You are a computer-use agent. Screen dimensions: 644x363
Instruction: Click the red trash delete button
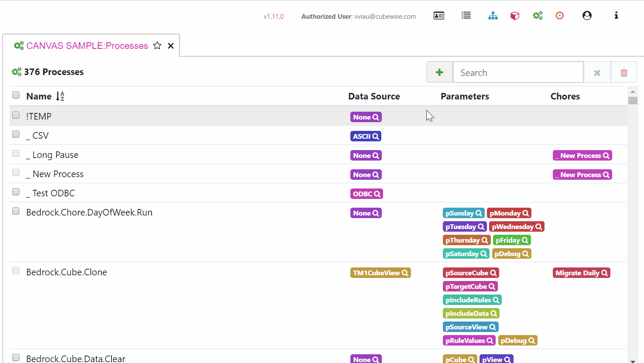624,72
